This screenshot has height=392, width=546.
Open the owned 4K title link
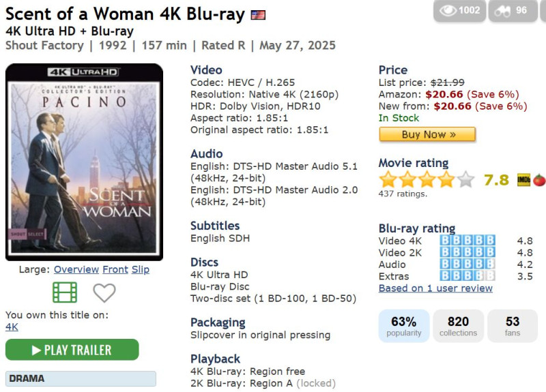(x=12, y=327)
